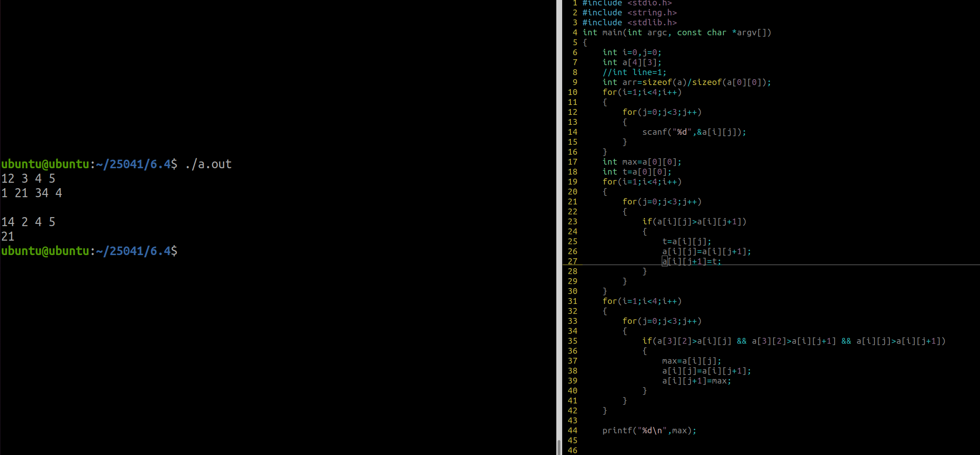Click the program output '21' in terminal
This screenshot has height=455, width=980.
pyautogui.click(x=8, y=237)
